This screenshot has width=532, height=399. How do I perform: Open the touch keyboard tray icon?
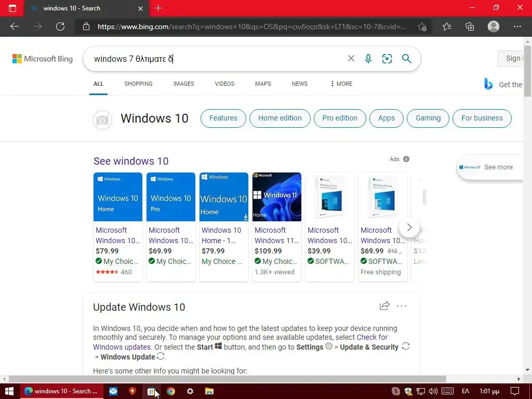(447, 391)
